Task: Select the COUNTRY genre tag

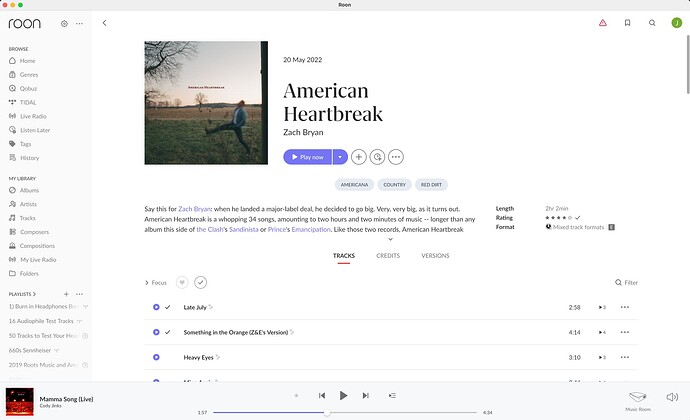Action: (394, 185)
